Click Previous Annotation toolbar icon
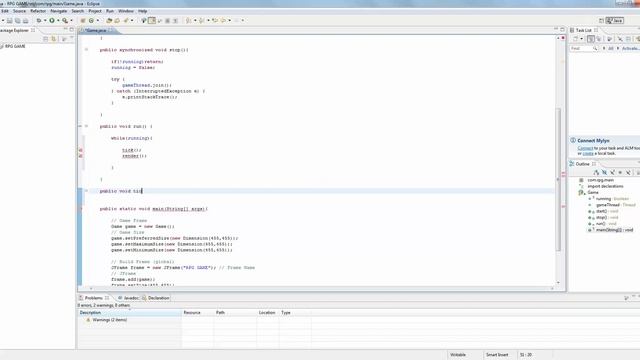This screenshot has height=360, width=640. (x=202, y=20)
